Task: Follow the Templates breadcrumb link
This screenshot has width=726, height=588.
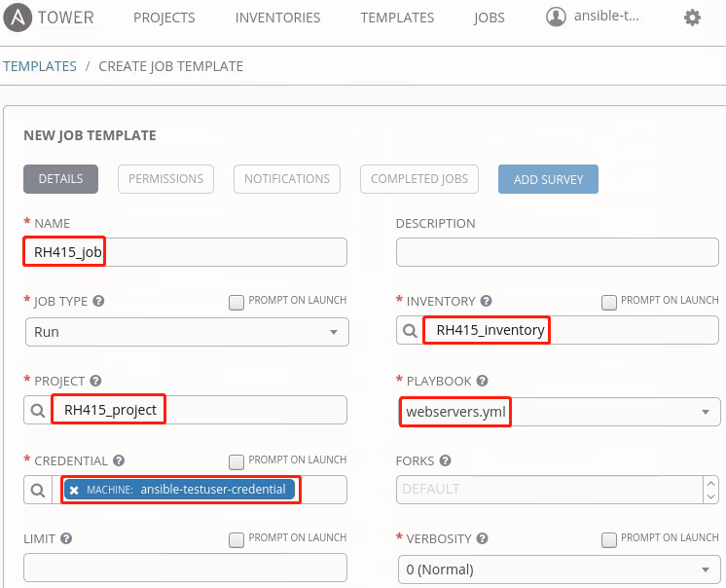Action: (40, 66)
